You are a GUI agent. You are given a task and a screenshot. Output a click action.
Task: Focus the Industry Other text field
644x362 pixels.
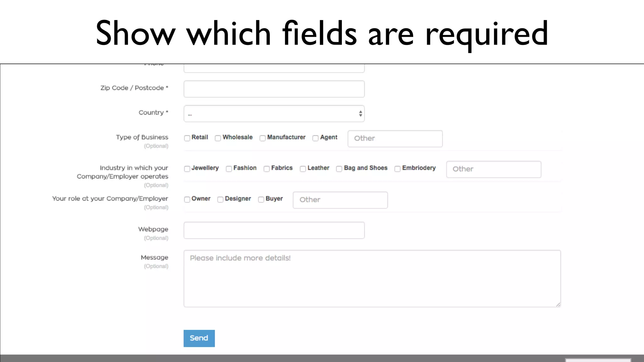coord(493,169)
